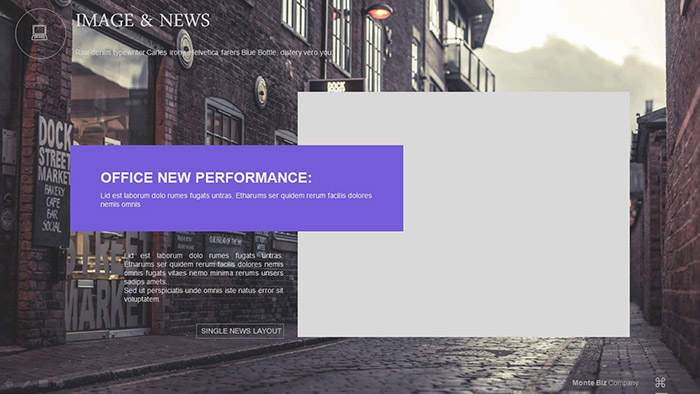This screenshot has height=394, width=700.
Task: Open the Single News Layout button
Action: point(240,331)
